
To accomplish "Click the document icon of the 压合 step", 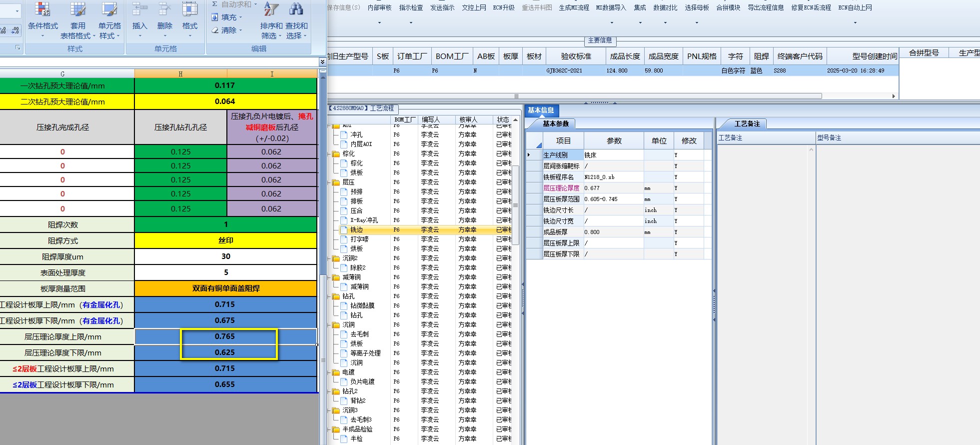I will (x=344, y=211).
